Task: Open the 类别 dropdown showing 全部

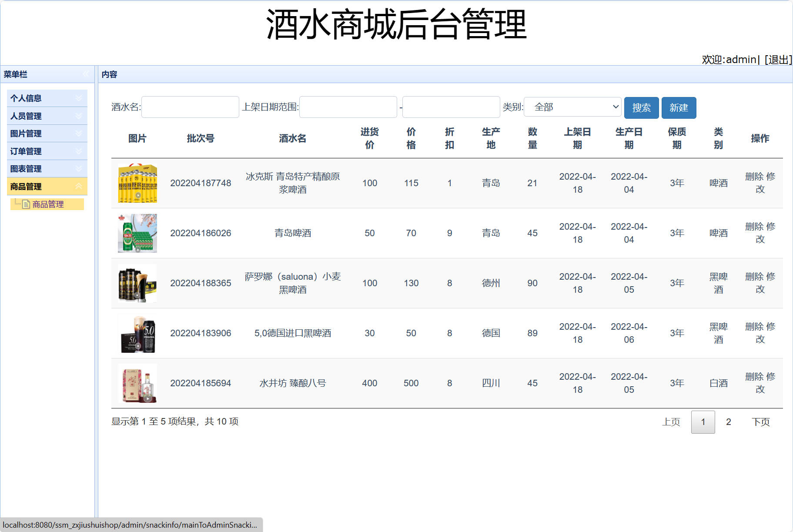Action: pos(572,107)
